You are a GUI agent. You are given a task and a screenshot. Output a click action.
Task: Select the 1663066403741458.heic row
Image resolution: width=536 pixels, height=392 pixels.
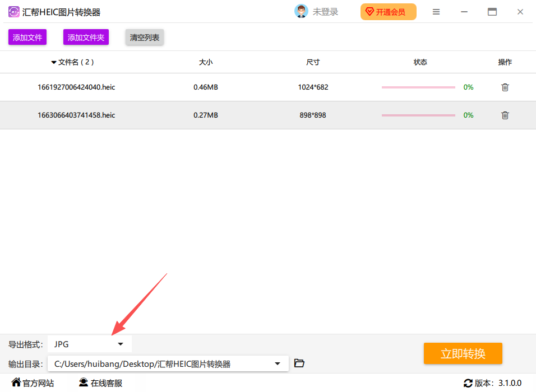pos(268,115)
